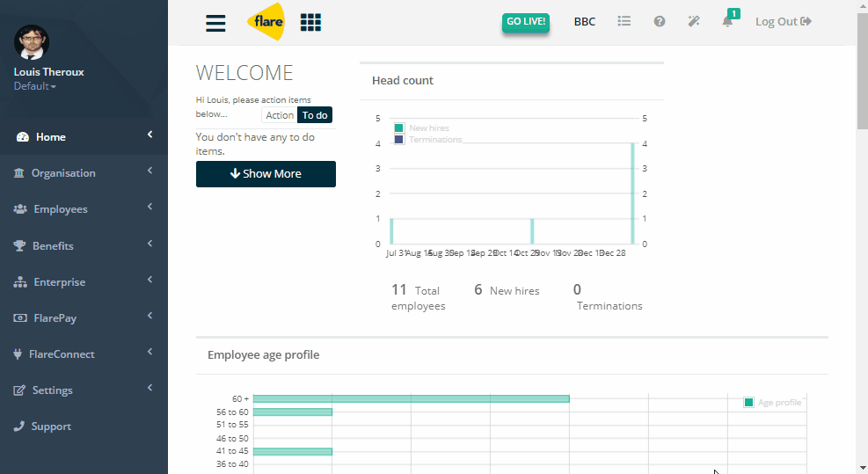This screenshot has height=474, width=868.
Task: Switch to the Action tab
Action: point(280,115)
